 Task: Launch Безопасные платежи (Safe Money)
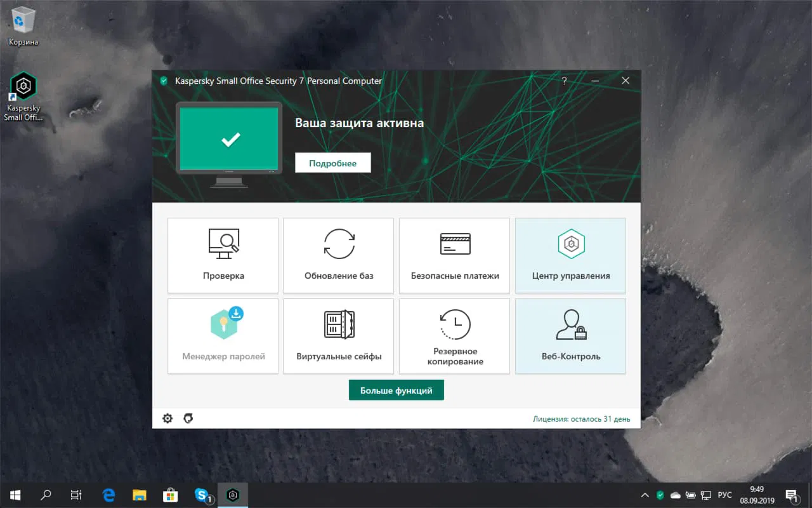point(454,255)
